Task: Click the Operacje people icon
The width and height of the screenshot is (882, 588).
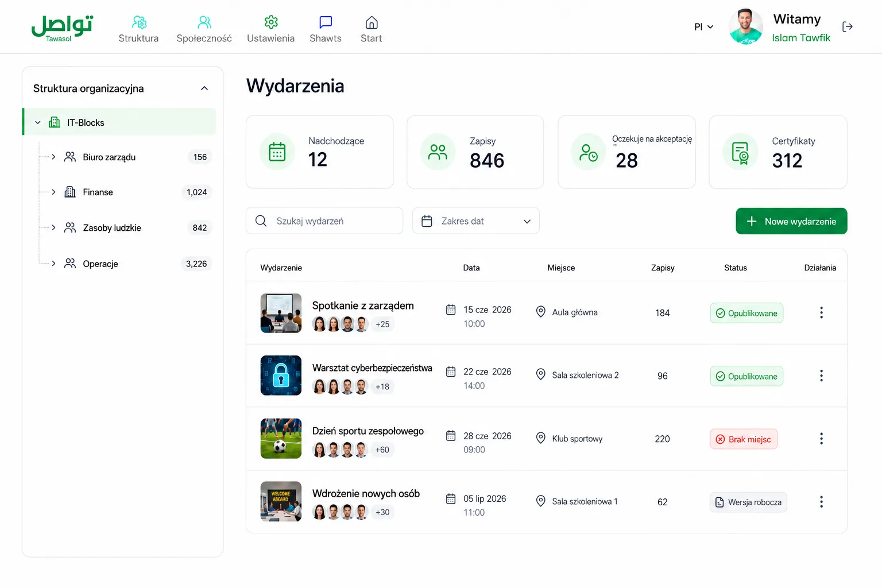Action: (x=70, y=264)
